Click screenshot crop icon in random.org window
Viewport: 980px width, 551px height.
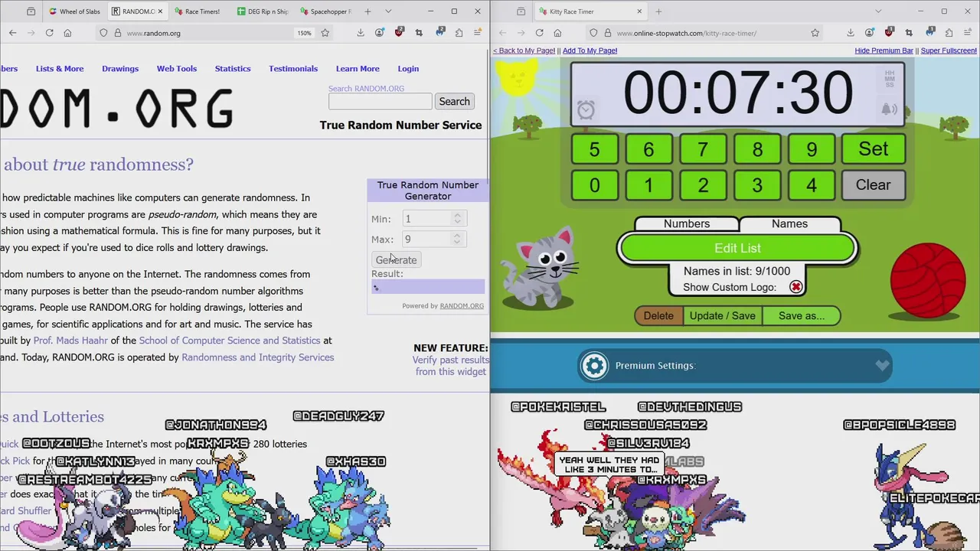click(419, 33)
